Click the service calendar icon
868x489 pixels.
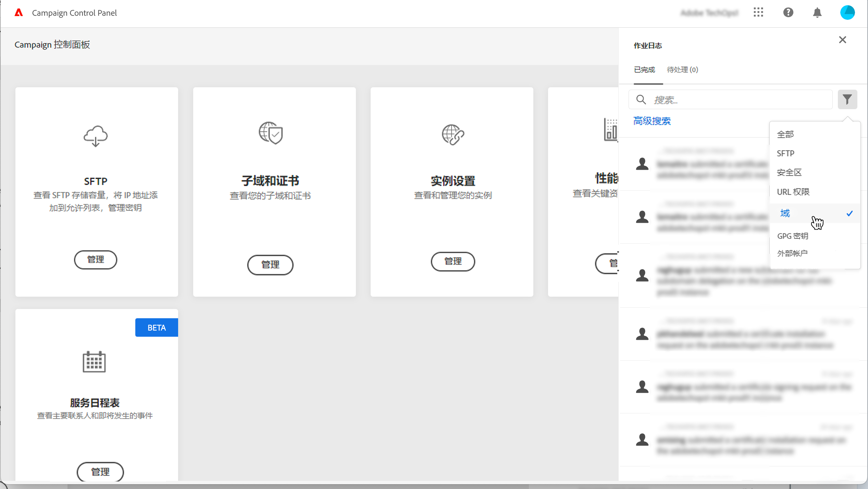[94, 362]
